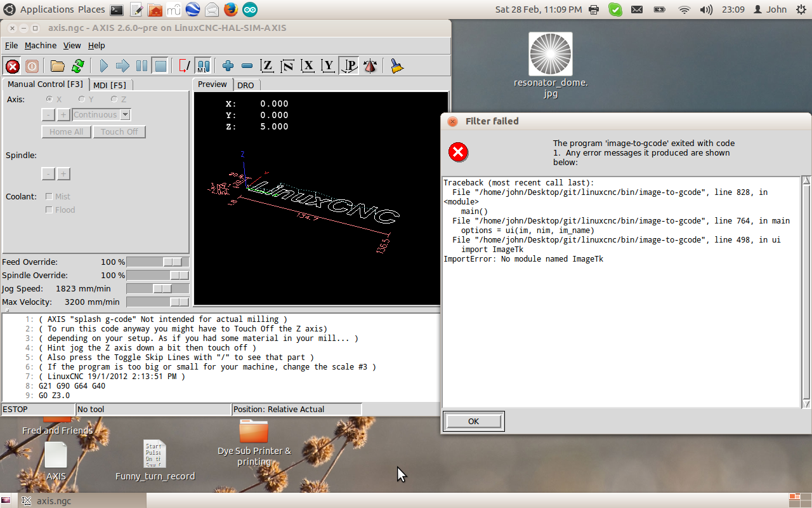Viewport: 812px width, 508px height.
Task: Zoom out with the blue minus icon
Action: [x=247, y=66]
